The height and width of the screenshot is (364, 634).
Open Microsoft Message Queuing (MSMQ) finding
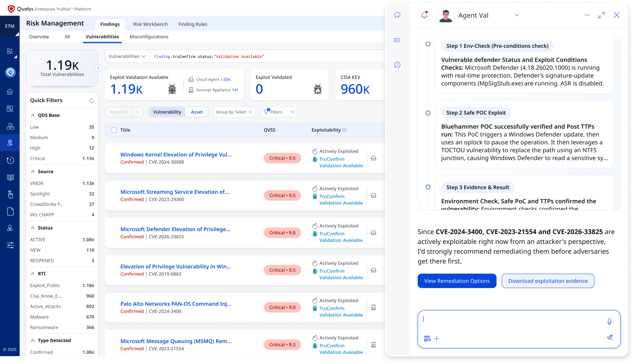tap(176, 341)
